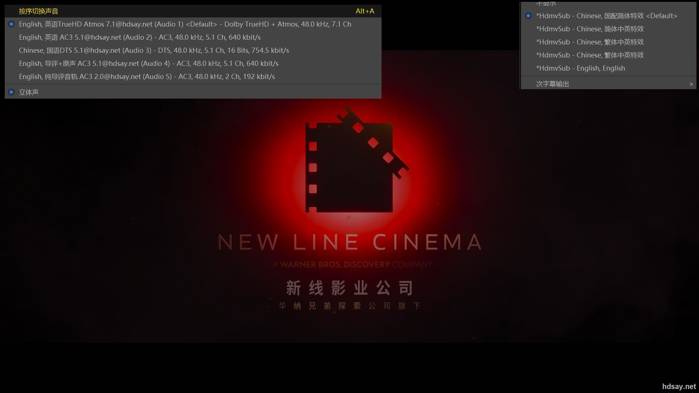Click the blue bullet beside TrueHD Atmos track
The width and height of the screenshot is (699, 393).
coord(11,24)
